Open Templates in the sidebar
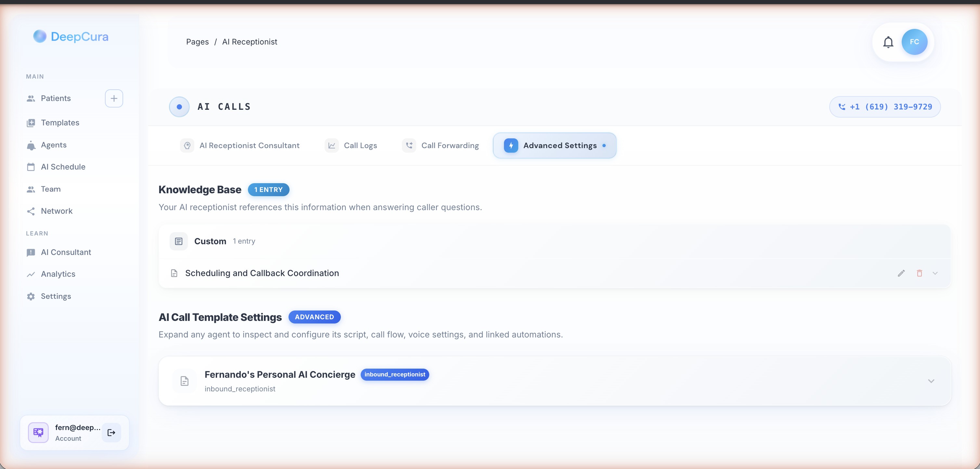The image size is (980, 469). click(60, 123)
